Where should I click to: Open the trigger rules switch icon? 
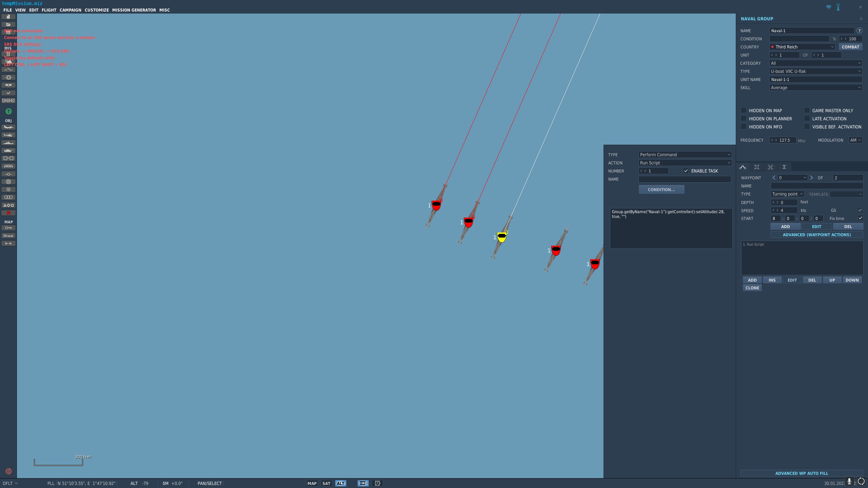8,70
